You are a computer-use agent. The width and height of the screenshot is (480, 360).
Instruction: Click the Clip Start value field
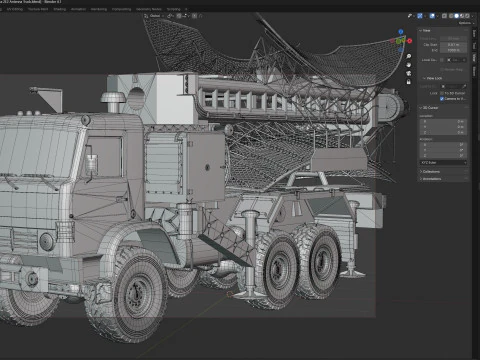click(x=453, y=45)
